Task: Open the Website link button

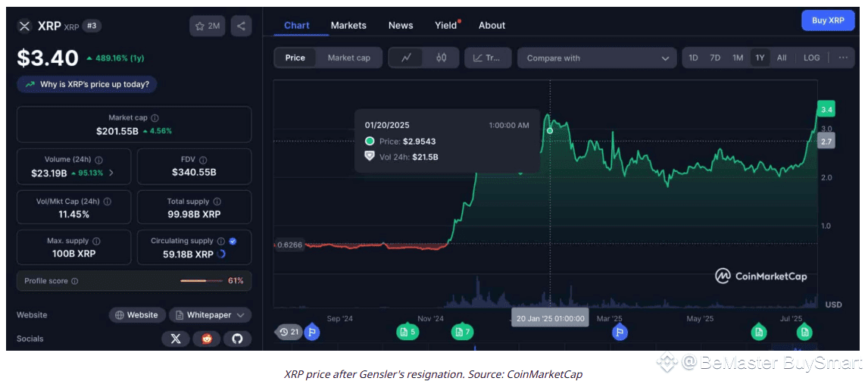Action: coord(137,315)
